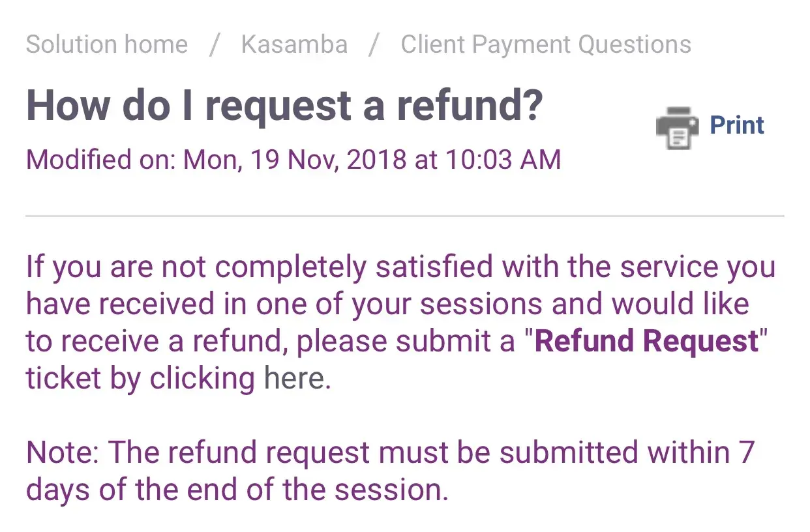
Task: Click "days of the end of the session" line
Action: 237,489
